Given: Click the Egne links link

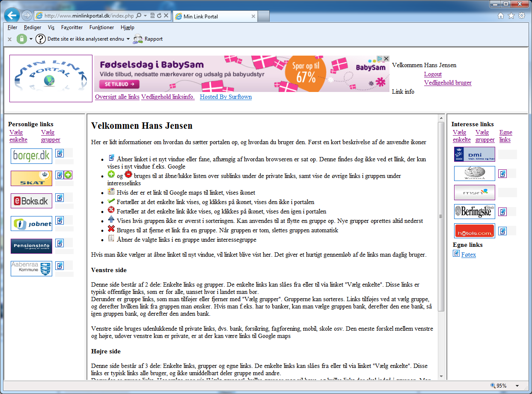Looking at the screenshot, I should pos(506,136).
